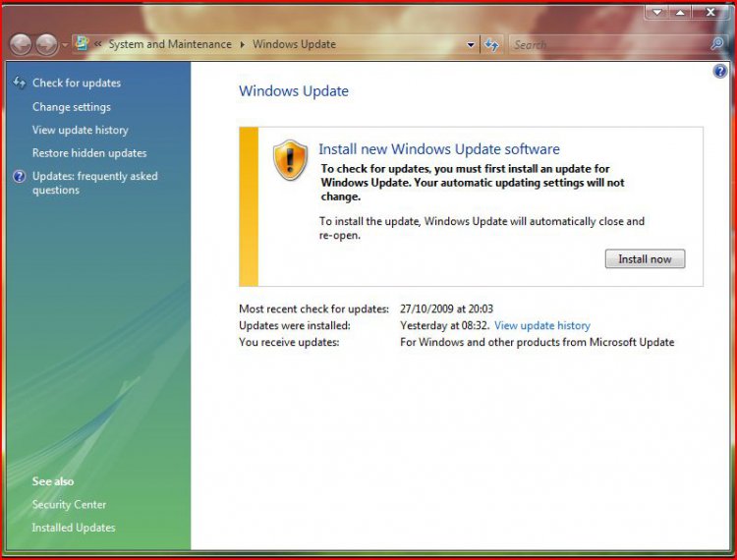Select the Windows Update breadcrumb
This screenshot has height=560, width=737.
[x=294, y=44]
